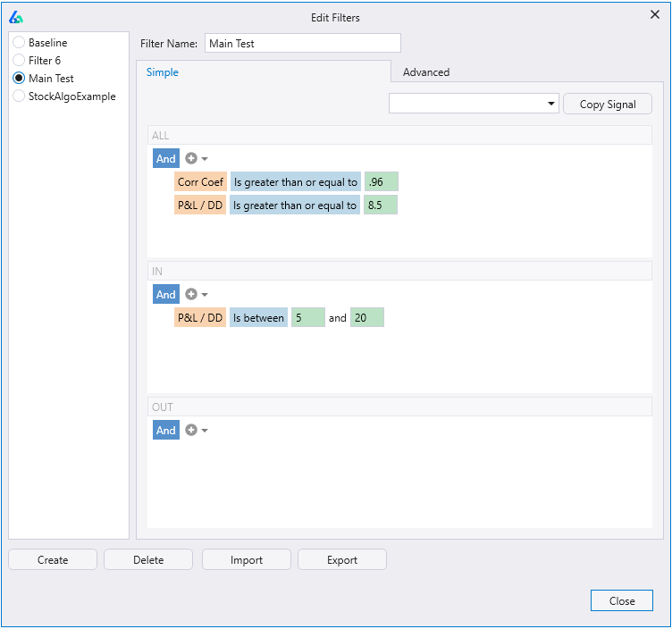Click the Create button

point(53,559)
